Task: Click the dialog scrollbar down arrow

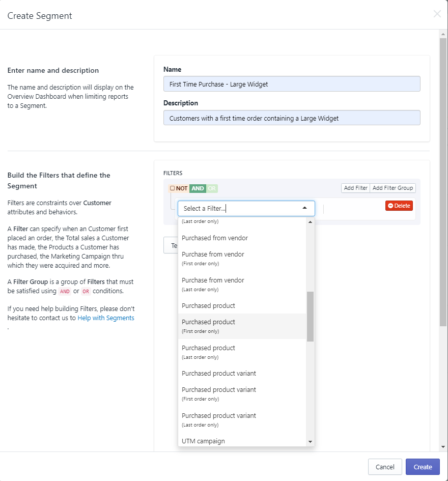Action: tap(443, 447)
